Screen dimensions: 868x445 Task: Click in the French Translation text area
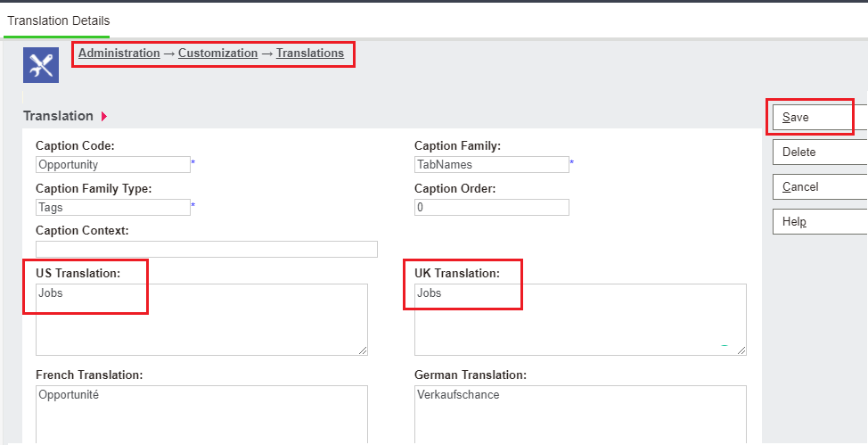tap(201, 415)
